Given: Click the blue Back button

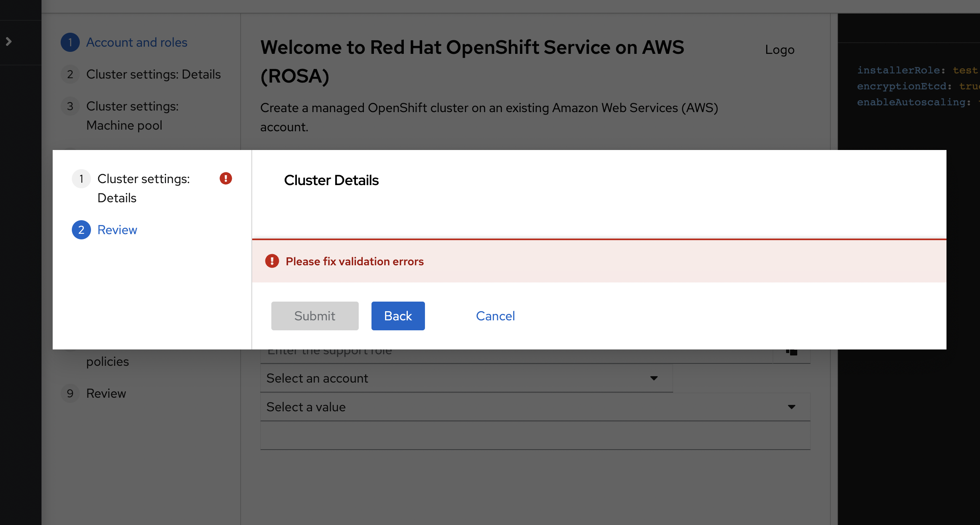Looking at the screenshot, I should tap(398, 316).
